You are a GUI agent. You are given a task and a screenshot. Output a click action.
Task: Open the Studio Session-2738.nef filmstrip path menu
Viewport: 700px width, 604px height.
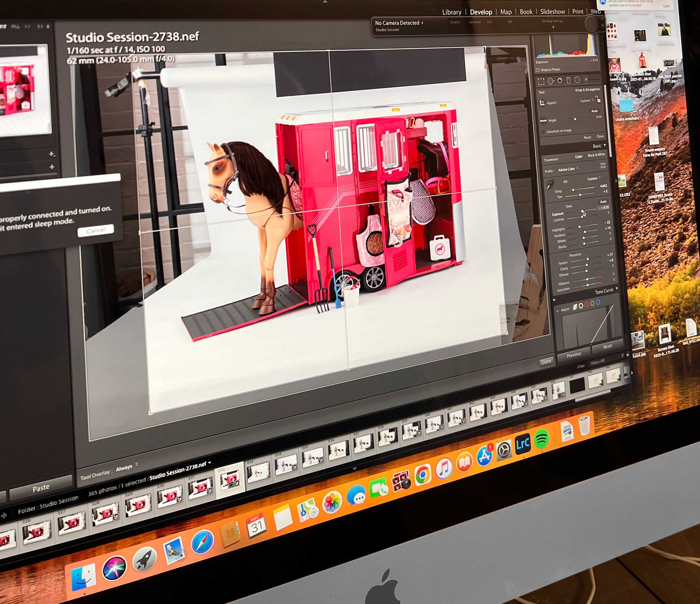[x=180, y=471]
